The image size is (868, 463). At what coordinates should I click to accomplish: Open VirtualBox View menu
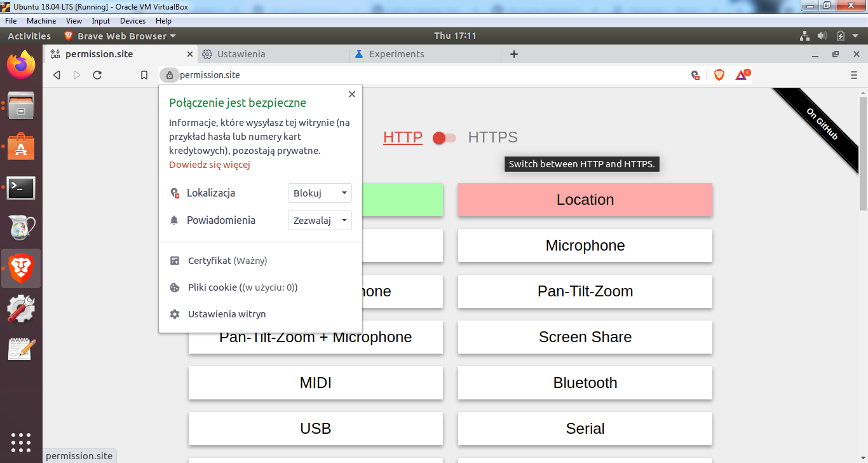click(74, 21)
